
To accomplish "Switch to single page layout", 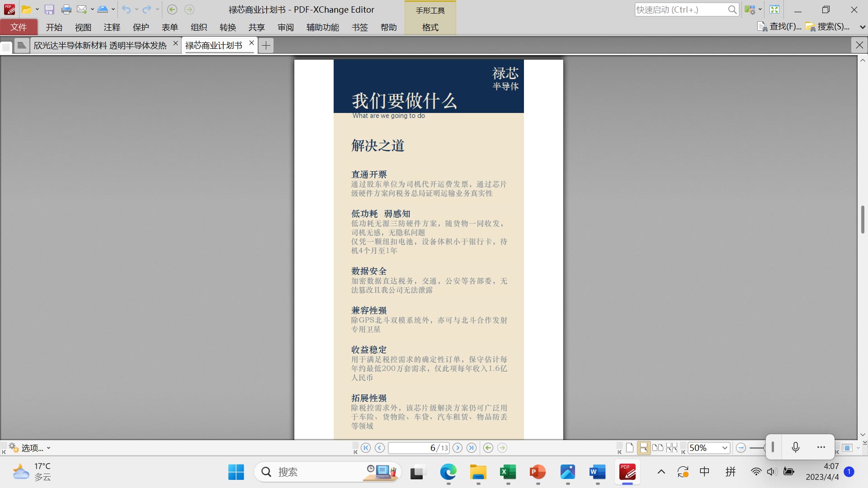I will click(629, 448).
